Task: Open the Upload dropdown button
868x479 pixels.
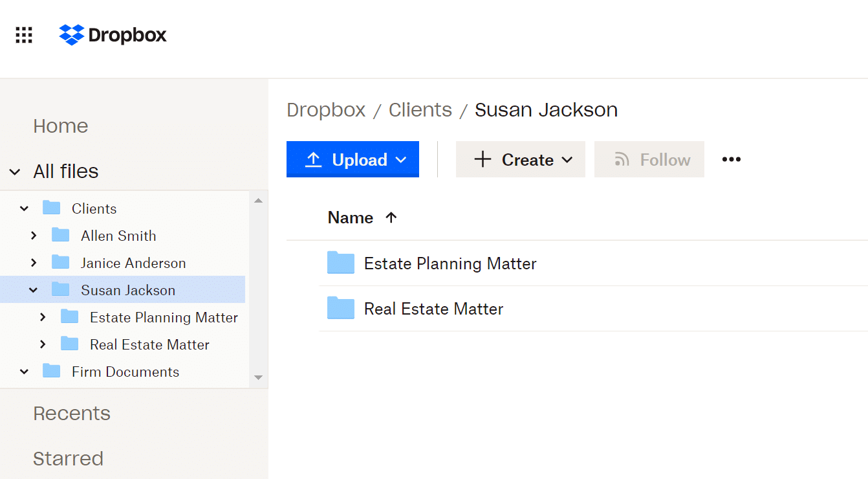Action: (353, 159)
